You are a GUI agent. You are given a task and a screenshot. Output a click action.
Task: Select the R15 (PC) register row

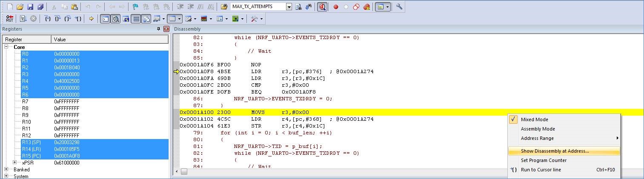pos(95,156)
